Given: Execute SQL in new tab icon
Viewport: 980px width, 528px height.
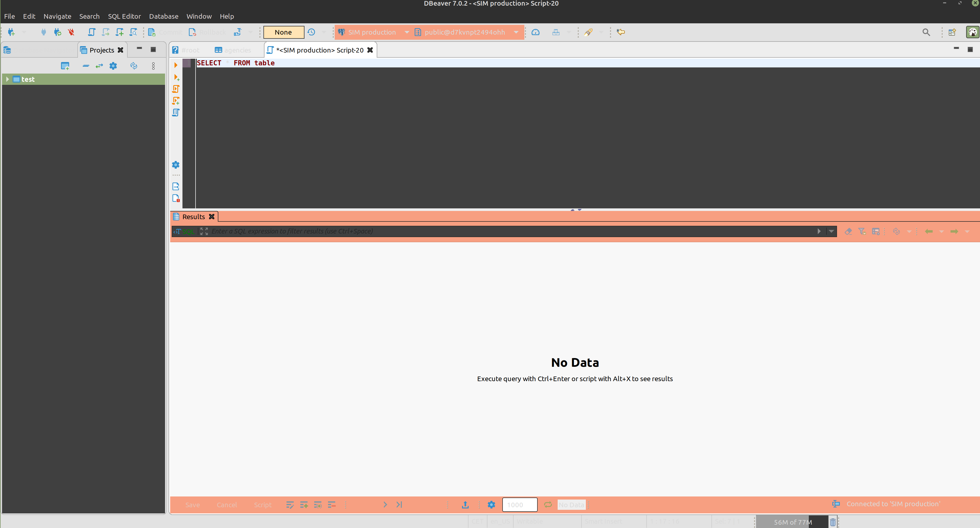Looking at the screenshot, I should coord(176,77).
